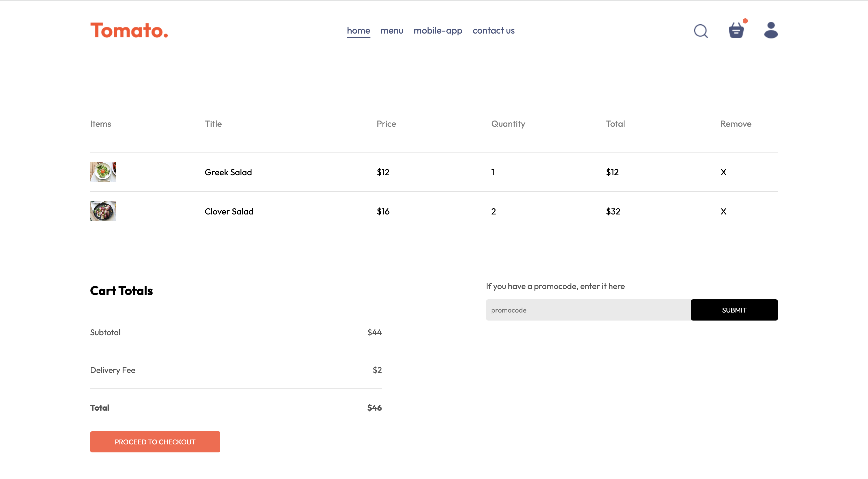Go to the home nav link
This screenshot has height=479, width=868.
click(x=358, y=31)
